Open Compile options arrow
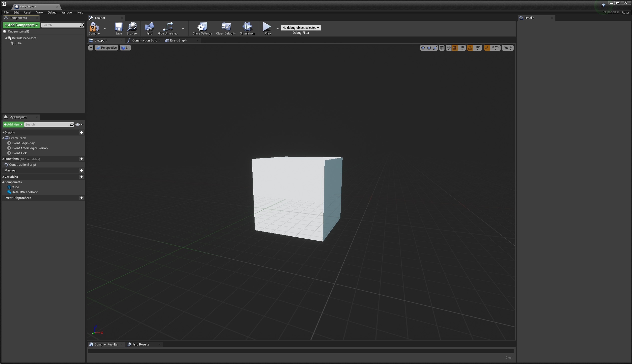Image resolution: width=632 pixels, height=364 pixels. pyautogui.click(x=105, y=29)
